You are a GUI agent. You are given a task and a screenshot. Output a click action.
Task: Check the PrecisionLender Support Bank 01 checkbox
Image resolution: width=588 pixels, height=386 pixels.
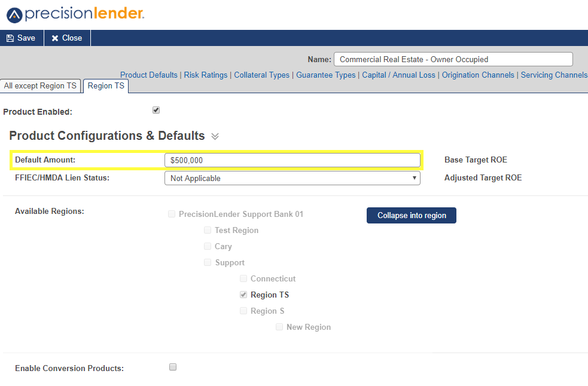coord(172,214)
